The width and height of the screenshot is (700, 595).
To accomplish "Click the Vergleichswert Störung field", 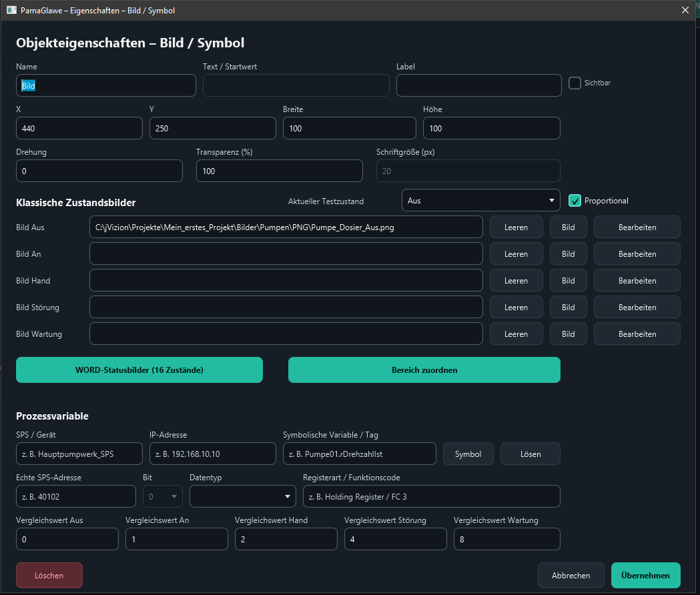I will 396,539.
